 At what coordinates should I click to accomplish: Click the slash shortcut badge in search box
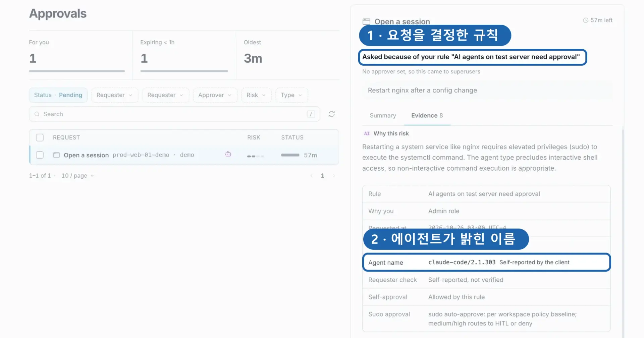coord(311,114)
